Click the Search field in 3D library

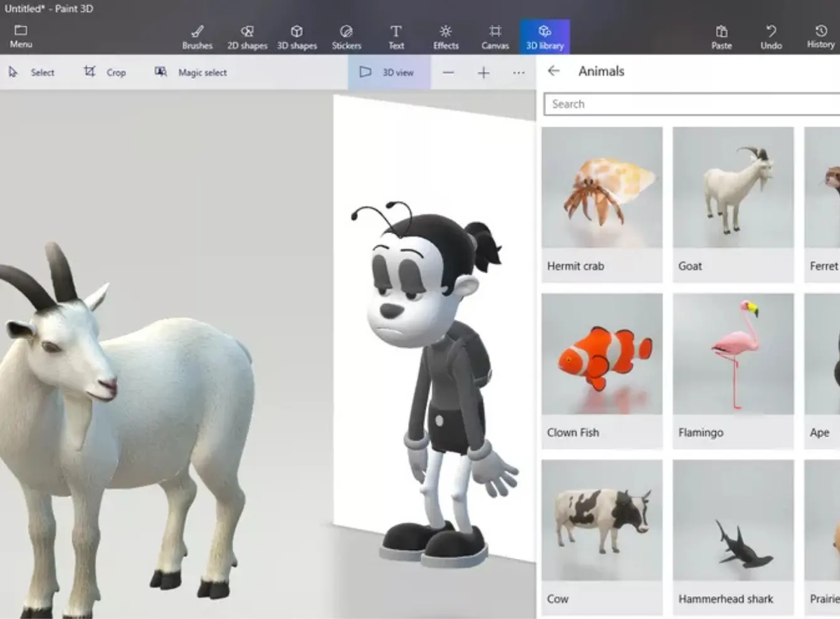(x=690, y=104)
